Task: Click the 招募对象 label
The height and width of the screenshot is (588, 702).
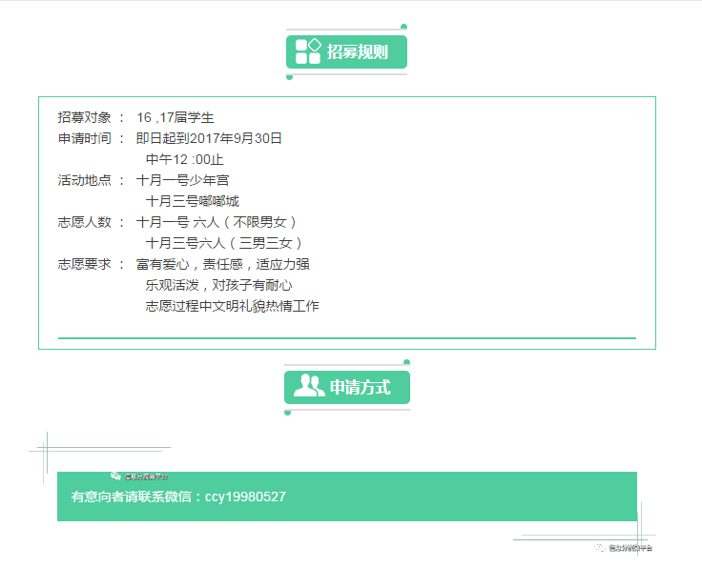Action: (x=85, y=117)
